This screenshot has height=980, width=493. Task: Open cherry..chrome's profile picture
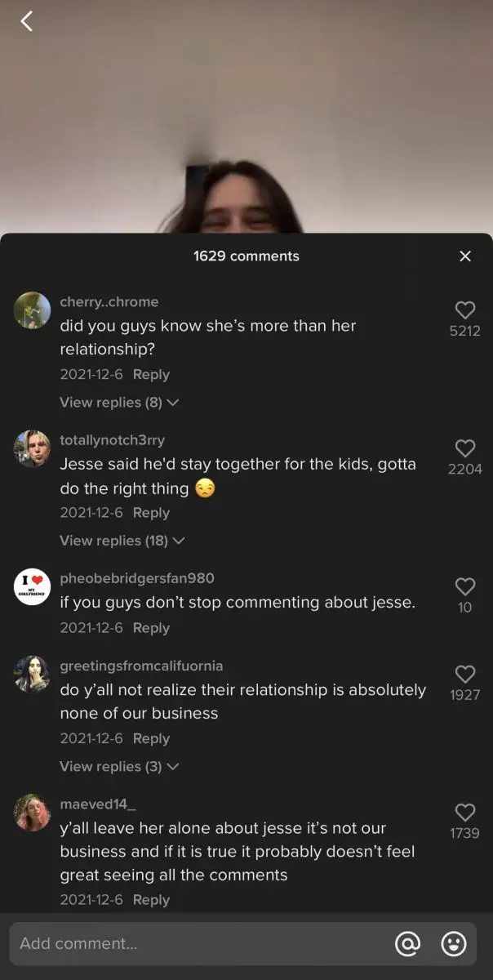click(33, 310)
